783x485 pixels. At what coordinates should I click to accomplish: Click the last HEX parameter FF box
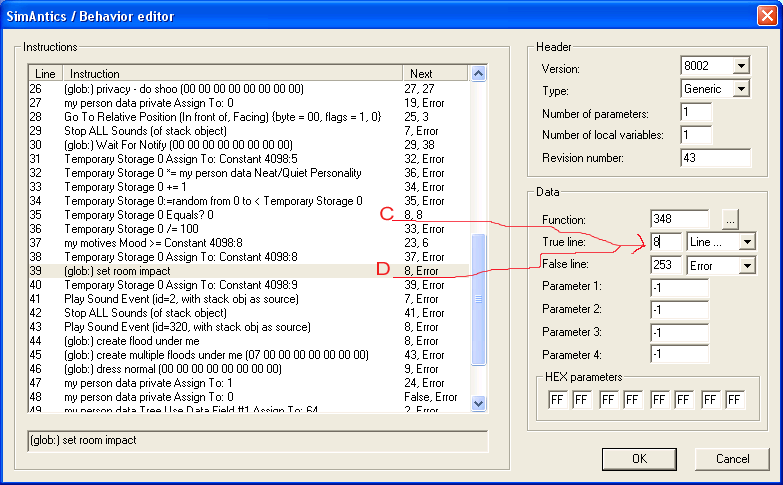click(x=735, y=400)
